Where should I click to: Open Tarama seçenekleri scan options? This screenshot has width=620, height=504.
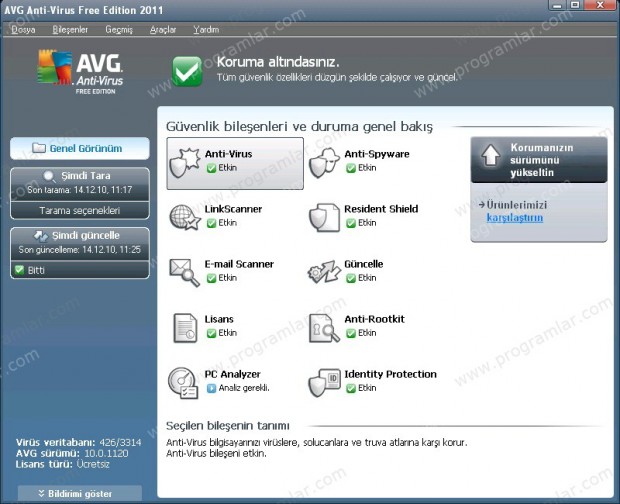click(x=80, y=210)
